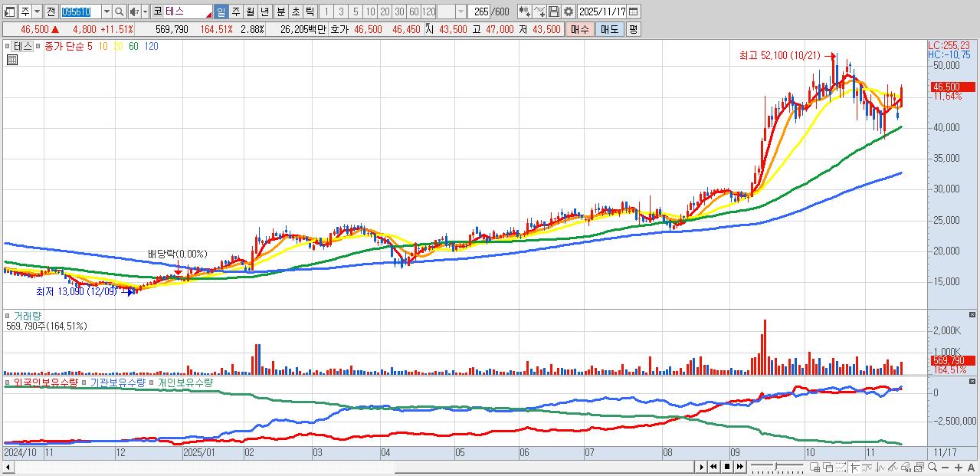
Task: Select the 120 interval button
Action: [x=428, y=11]
